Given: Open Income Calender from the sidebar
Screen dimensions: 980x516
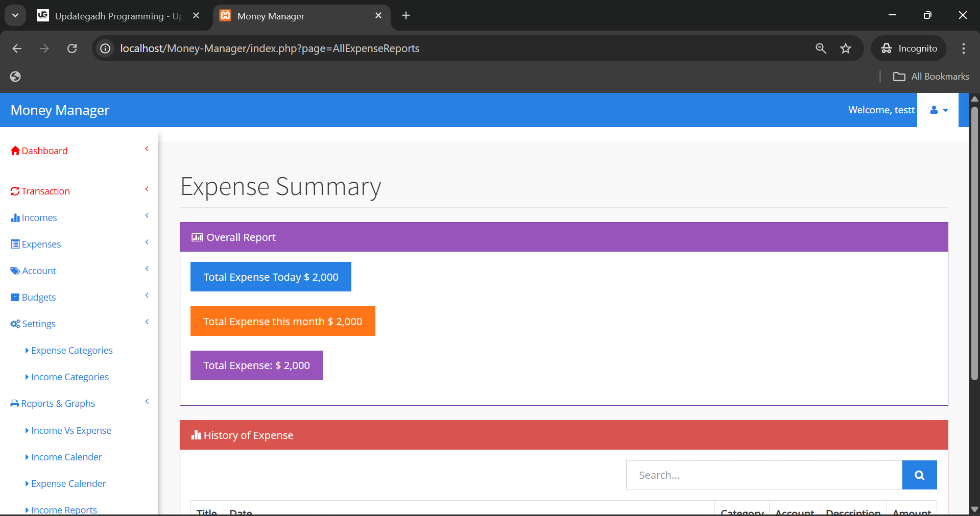Looking at the screenshot, I should (65, 457).
